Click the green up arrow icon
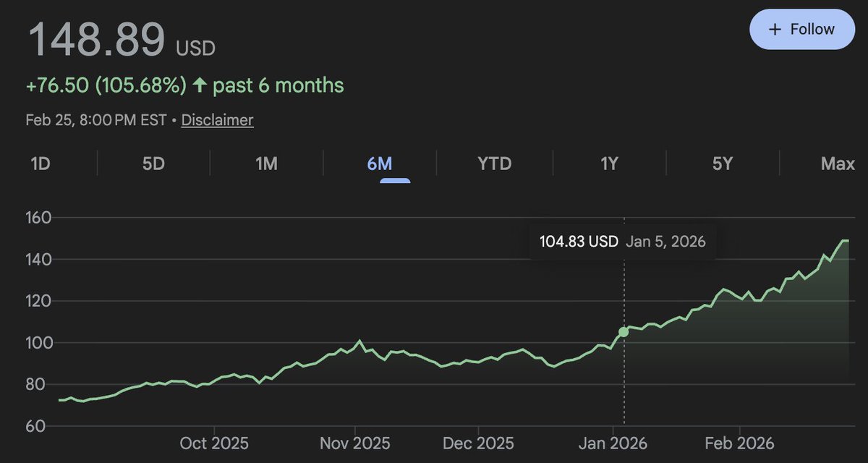 click(x=200, y=86)
